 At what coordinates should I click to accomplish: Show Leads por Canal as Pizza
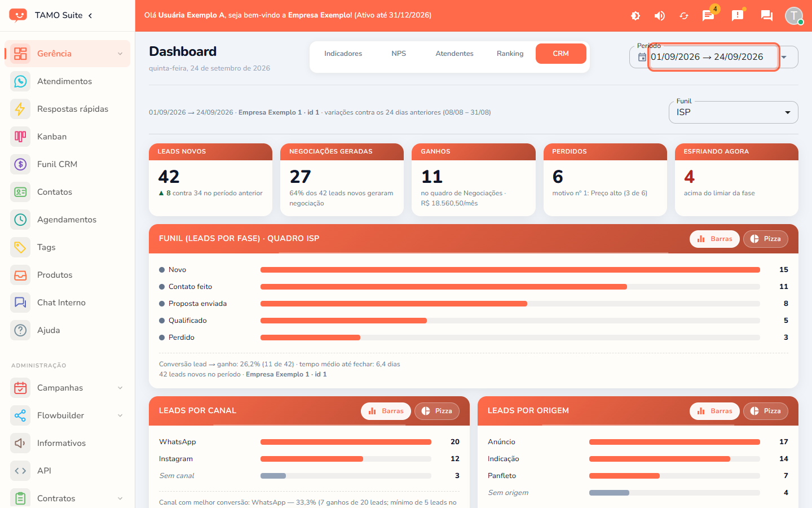437,411
